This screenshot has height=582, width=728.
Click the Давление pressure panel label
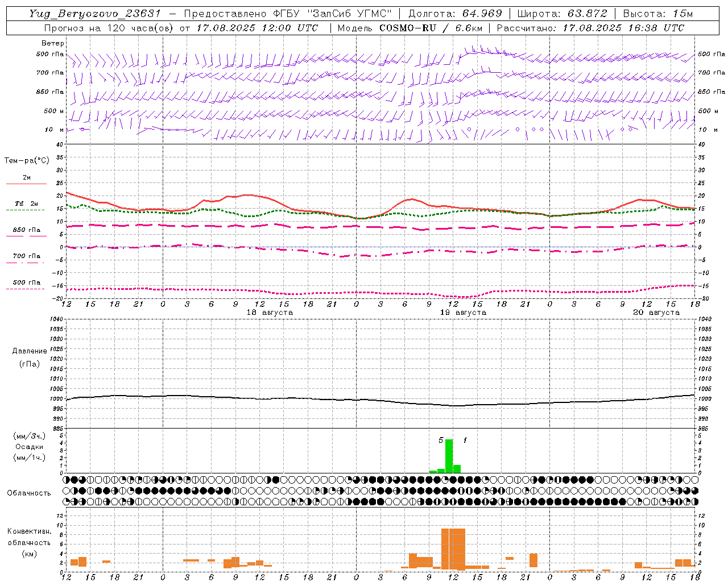click(30, 351)
